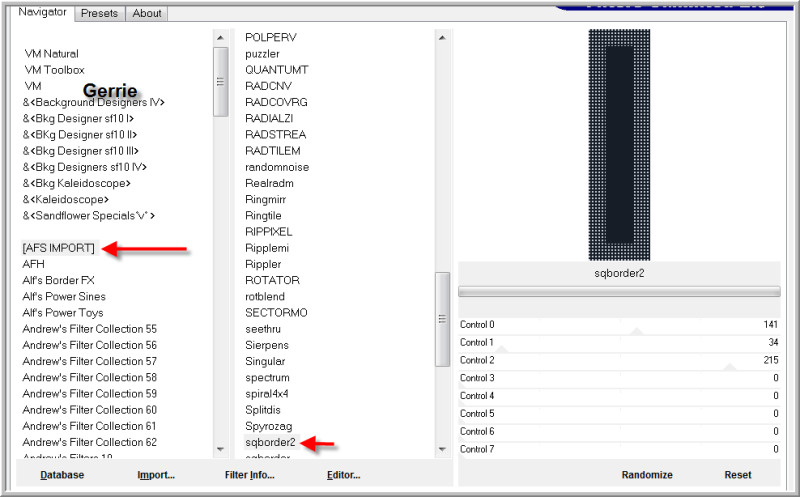This screenshot has height=497, width=800.
Task: Click the category list scrollbar thumb
Action: click(x=220, y=82)
